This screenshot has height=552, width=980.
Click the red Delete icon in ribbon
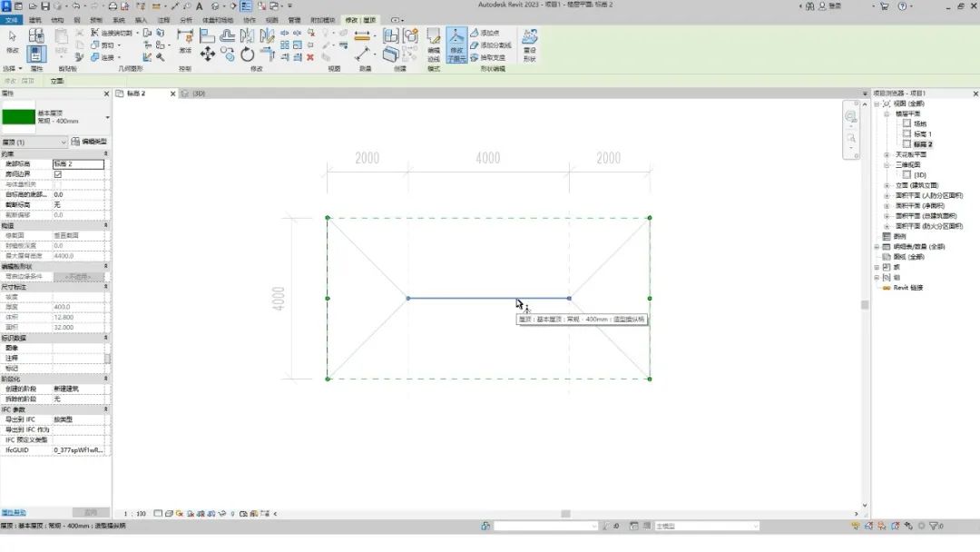pos(310,56)
